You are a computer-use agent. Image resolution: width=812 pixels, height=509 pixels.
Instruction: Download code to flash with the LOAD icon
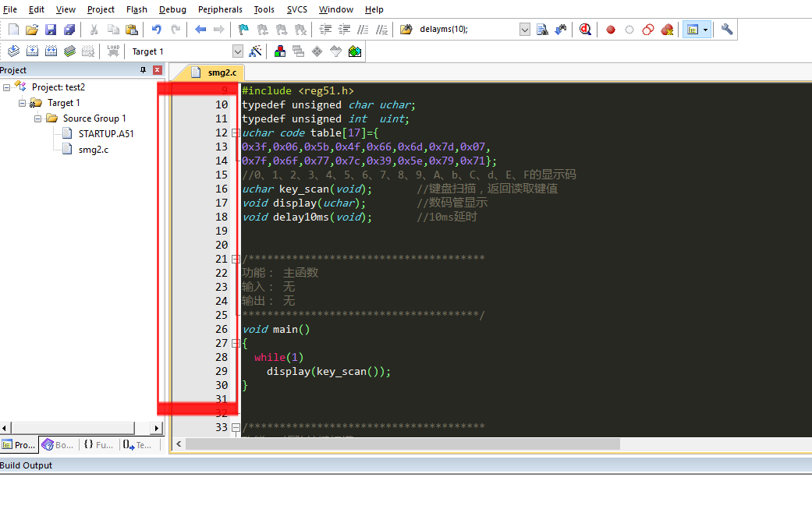(113, 51)
